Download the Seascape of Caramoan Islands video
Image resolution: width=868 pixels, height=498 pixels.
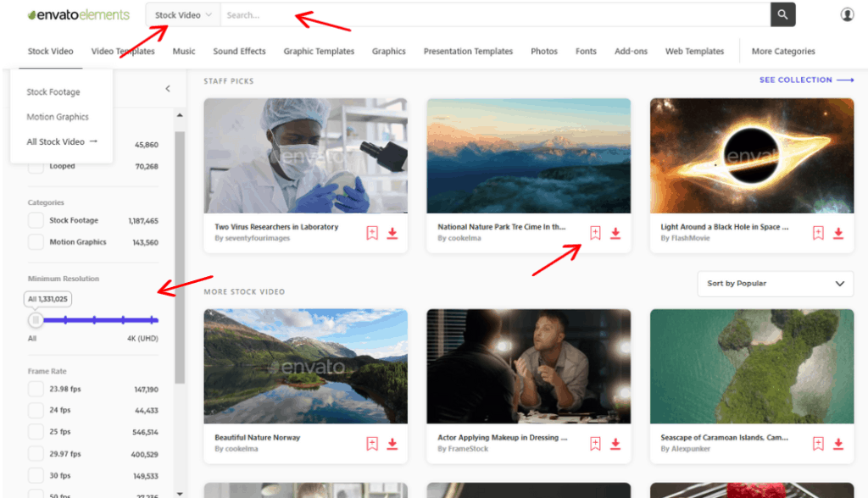837,443
